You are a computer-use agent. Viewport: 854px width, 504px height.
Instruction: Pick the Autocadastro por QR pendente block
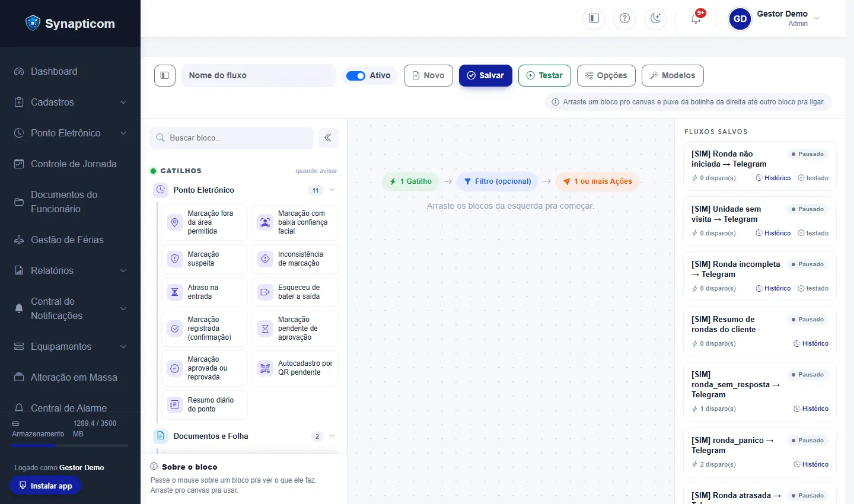tap(295, 368)
